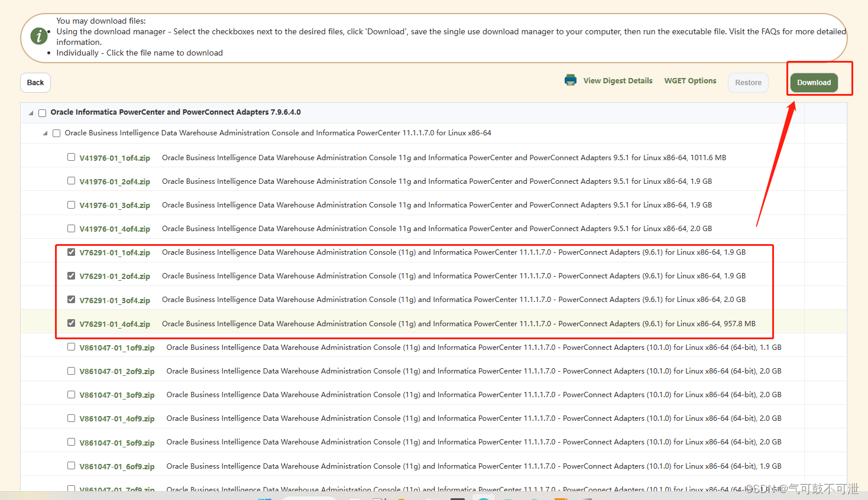The image size is (868, 500).
Task: Open the V861047-01_6of9.zip link
Action: tap(117, 467)
